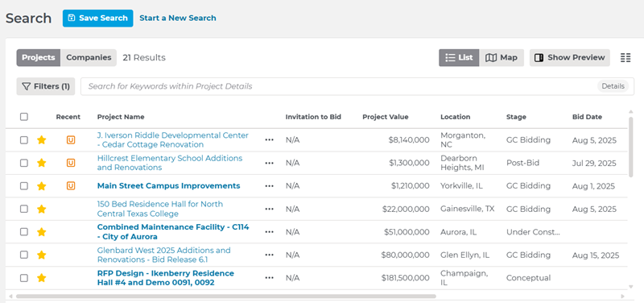Screen dimensions: 644x303
Task: Open ellipsis menu for Hillcrest Elementary School
Action: point(269,164)
